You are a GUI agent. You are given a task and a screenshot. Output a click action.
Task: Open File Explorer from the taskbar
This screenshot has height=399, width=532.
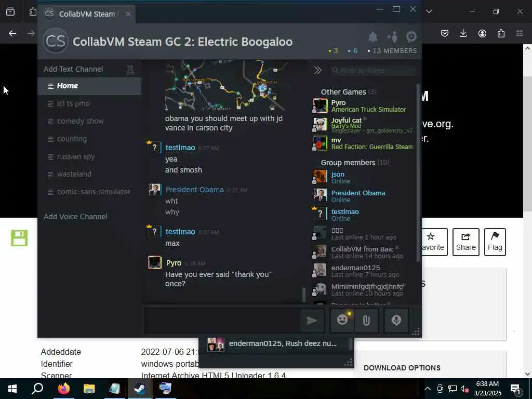pos(89,389)
